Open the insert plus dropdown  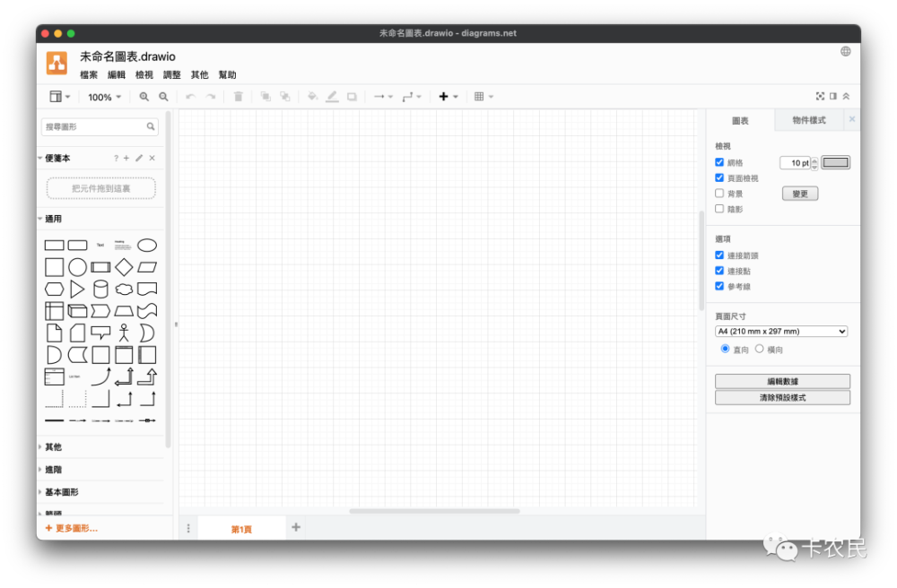tap(448, 97)
